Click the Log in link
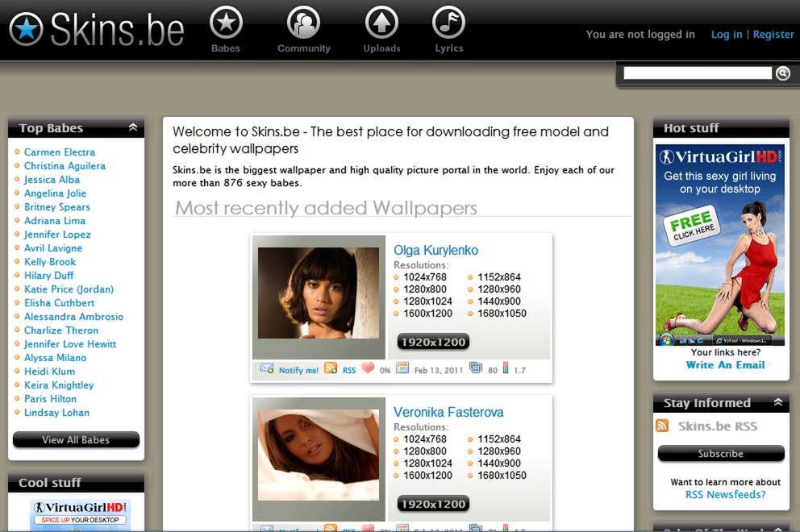The width and height of the screenshot is (800, 532). click(727, 34)
